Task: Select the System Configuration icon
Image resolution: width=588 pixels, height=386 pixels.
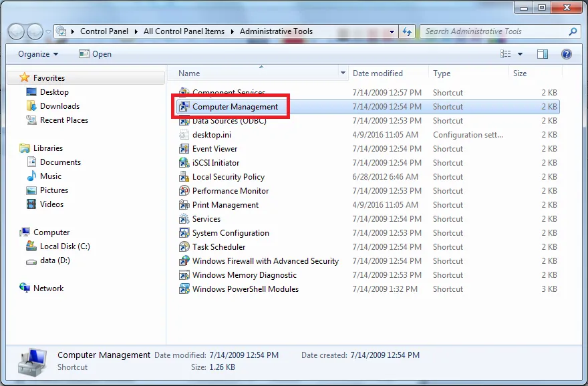Action: 184,233
